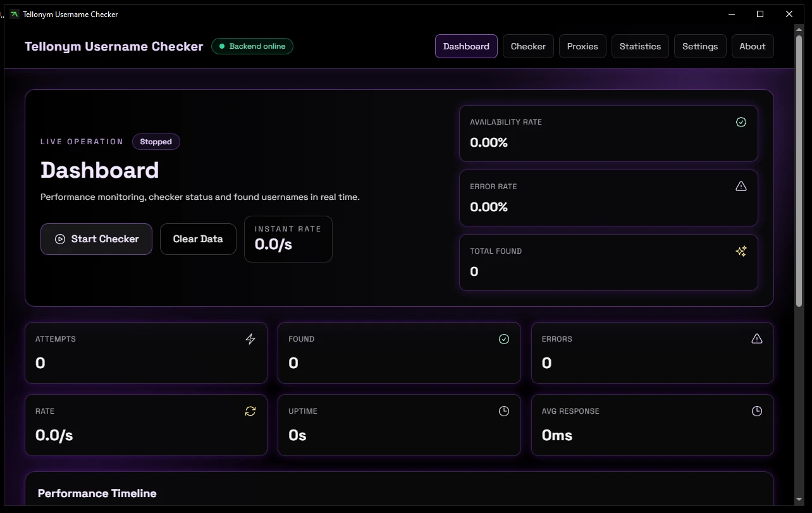Screen dimensions: 812x513
Task: Click the app logo icon in title bar
Action: point(15,14)
